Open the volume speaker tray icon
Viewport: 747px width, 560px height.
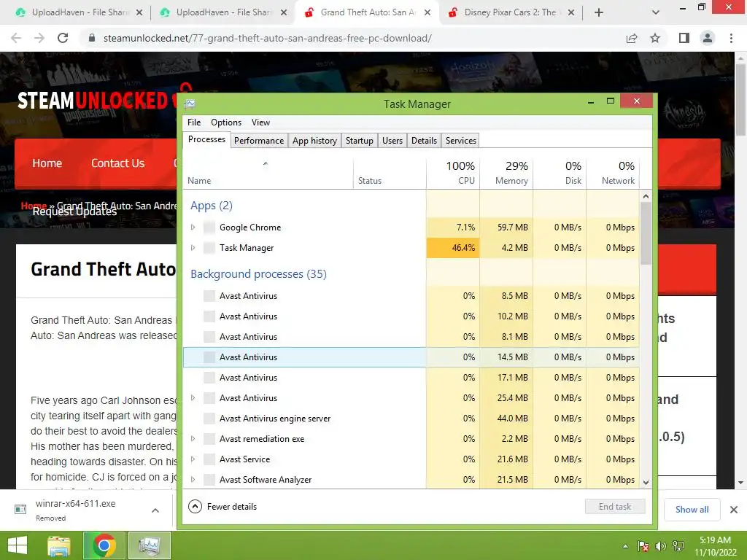(x=661, y=546)
